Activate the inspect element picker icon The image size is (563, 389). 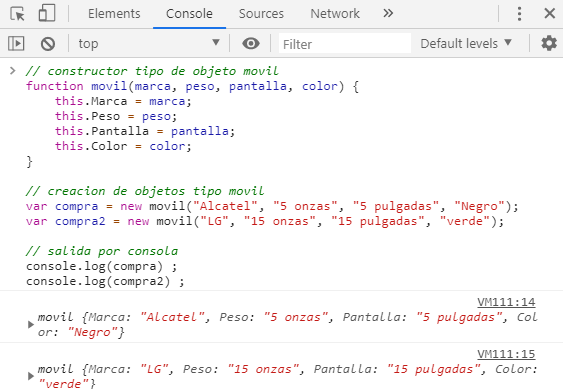coord(17,14)
